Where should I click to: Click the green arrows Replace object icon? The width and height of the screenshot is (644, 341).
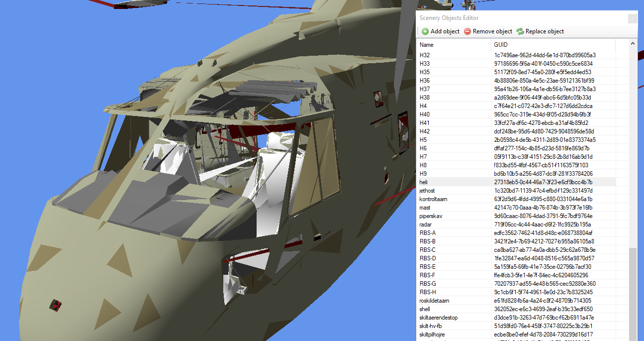520,31
